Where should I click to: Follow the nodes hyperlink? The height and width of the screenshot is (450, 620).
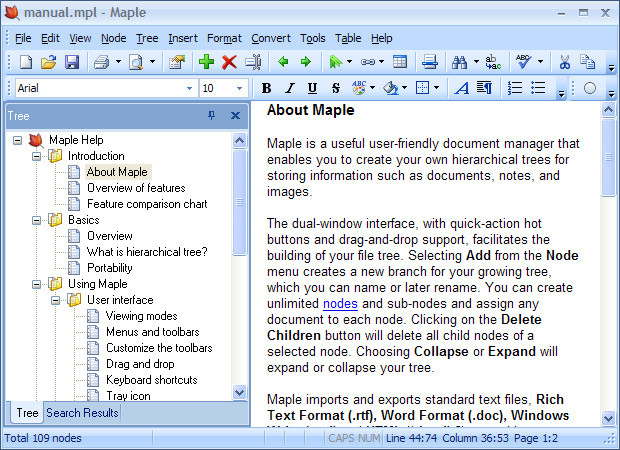click(x=340, y=304)
